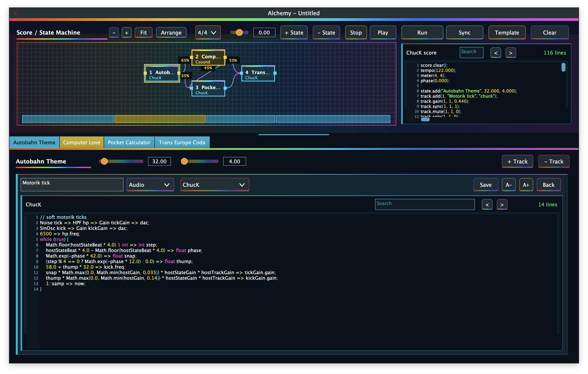
Task: Click the 32.00 value field
Action: click(x=159, y=161)
